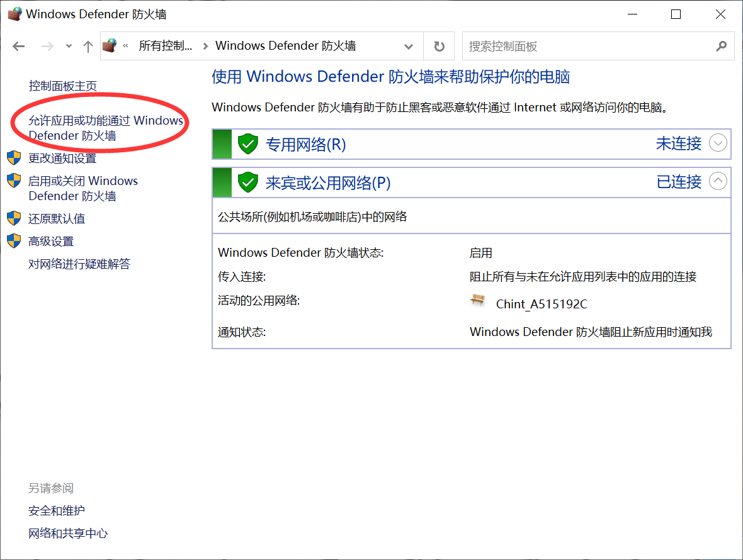Viewport: 743px width, 560px height.
Task: Click the Windows Defender 防火墙 breadcrumb
Action: [285, 46]
